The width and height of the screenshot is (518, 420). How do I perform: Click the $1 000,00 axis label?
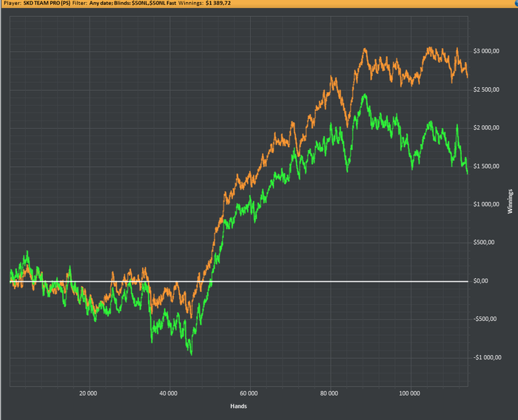coord(486,204)
